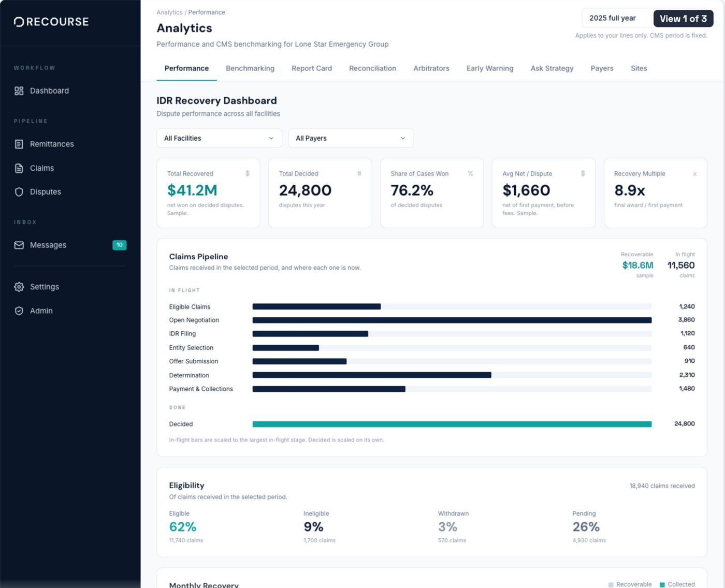Expand the All Payers filter

click(x=351, y=138)
